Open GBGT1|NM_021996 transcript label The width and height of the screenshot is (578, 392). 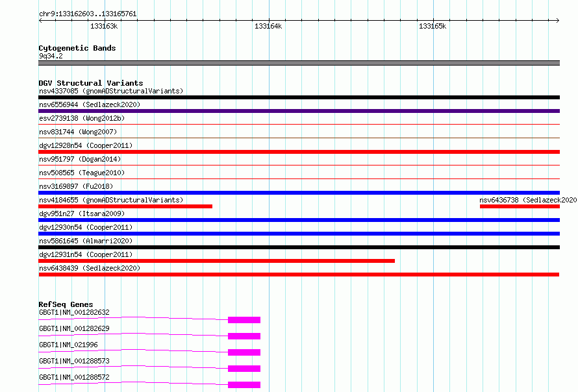click(68, 345)
